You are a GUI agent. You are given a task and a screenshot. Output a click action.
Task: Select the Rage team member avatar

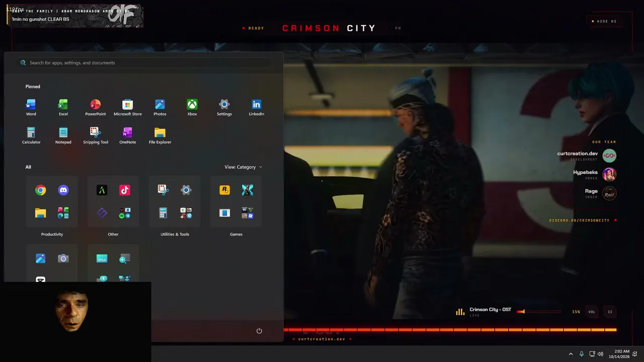point(609,193)
